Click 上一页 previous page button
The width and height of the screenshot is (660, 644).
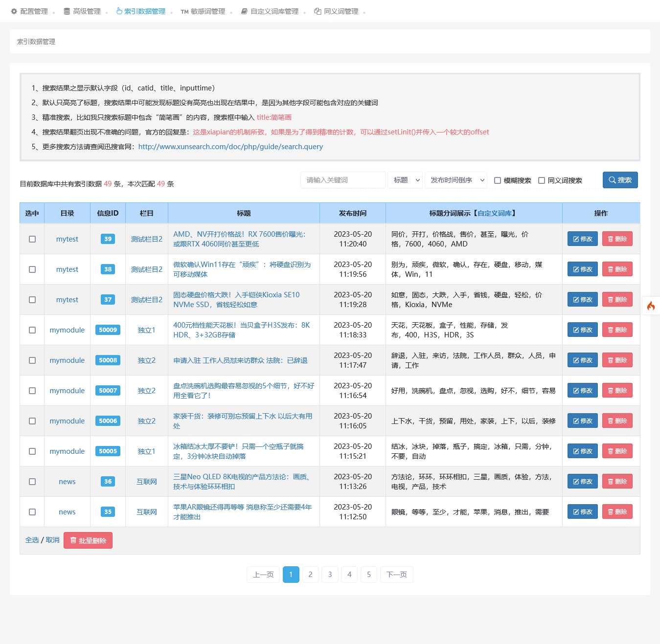[x=263, y=575]
